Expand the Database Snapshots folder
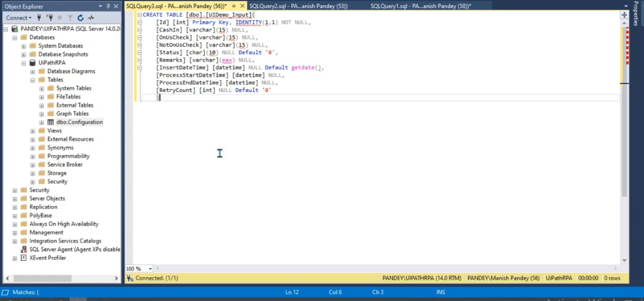 pos(24,54)
